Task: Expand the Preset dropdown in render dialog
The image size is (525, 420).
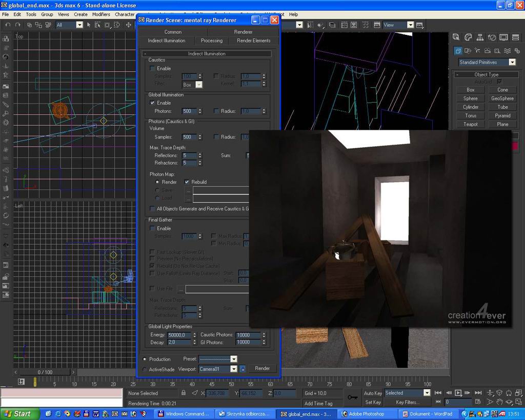Action: coord(233,359)
